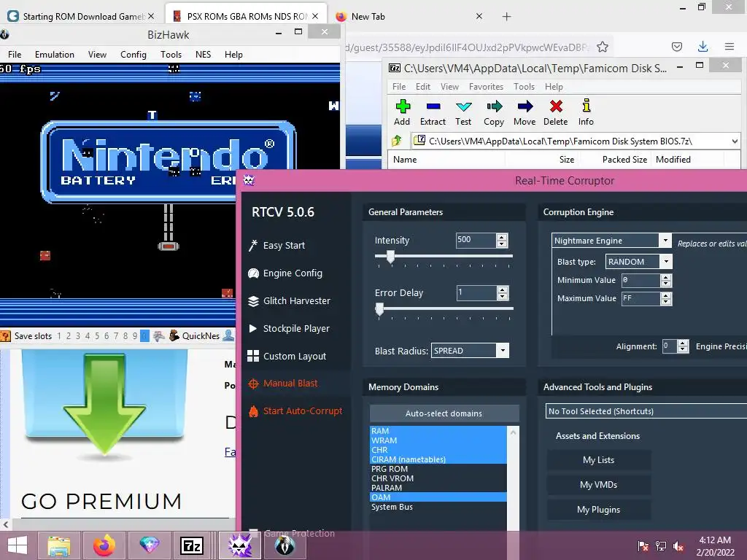Toggle CIRAM (nametables) memory domain
This screenshot has width=747, height=560.
[x=438, y=459]
